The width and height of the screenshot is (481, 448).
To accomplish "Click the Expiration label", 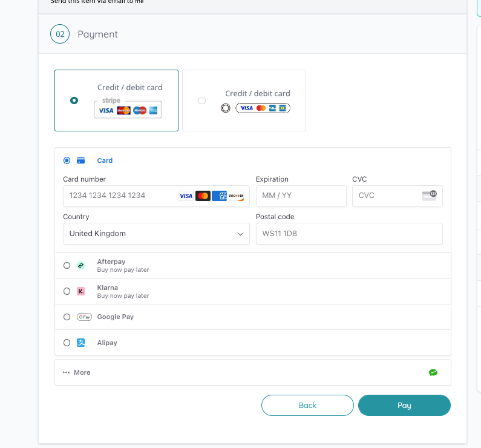I will [x=272, y=179].
